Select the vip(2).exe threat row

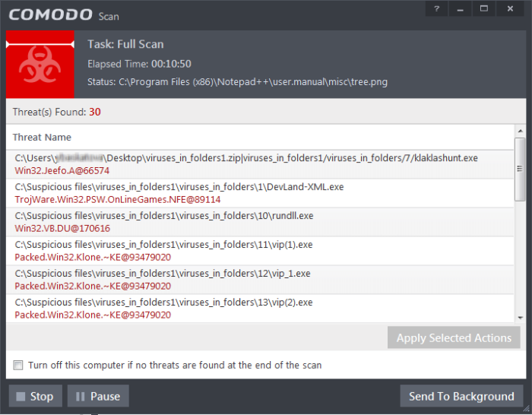260,309
